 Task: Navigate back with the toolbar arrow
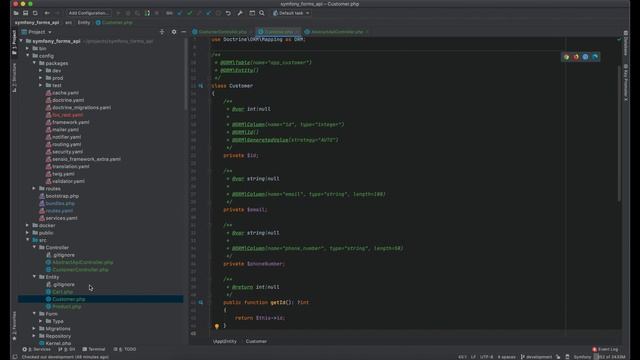pos(47,13)
